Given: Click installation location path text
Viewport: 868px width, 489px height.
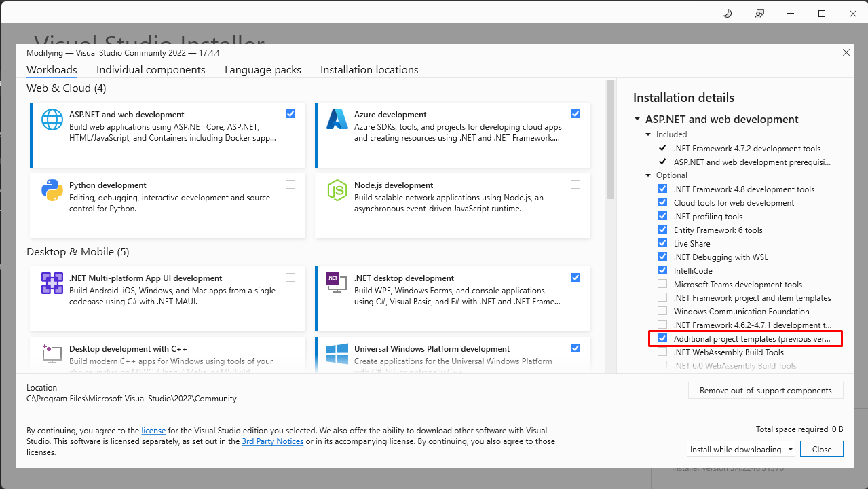Looking at the screenshot, I should click(132, 399).
